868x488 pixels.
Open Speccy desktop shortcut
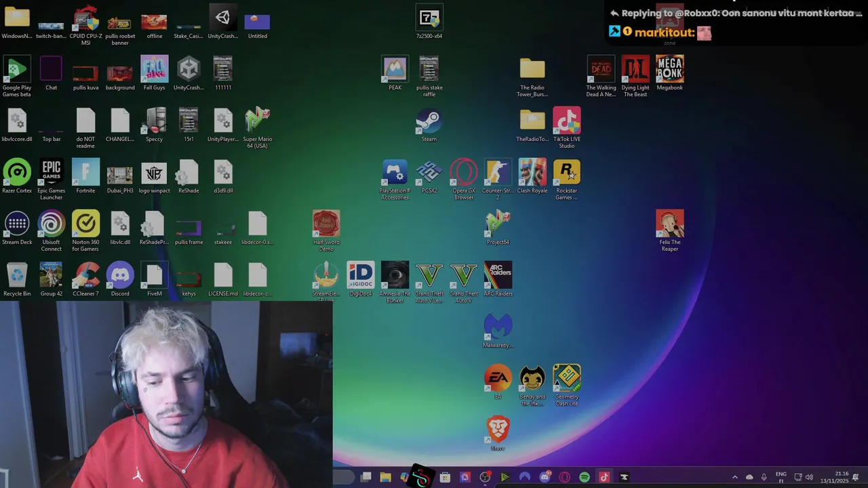[154, 126]
